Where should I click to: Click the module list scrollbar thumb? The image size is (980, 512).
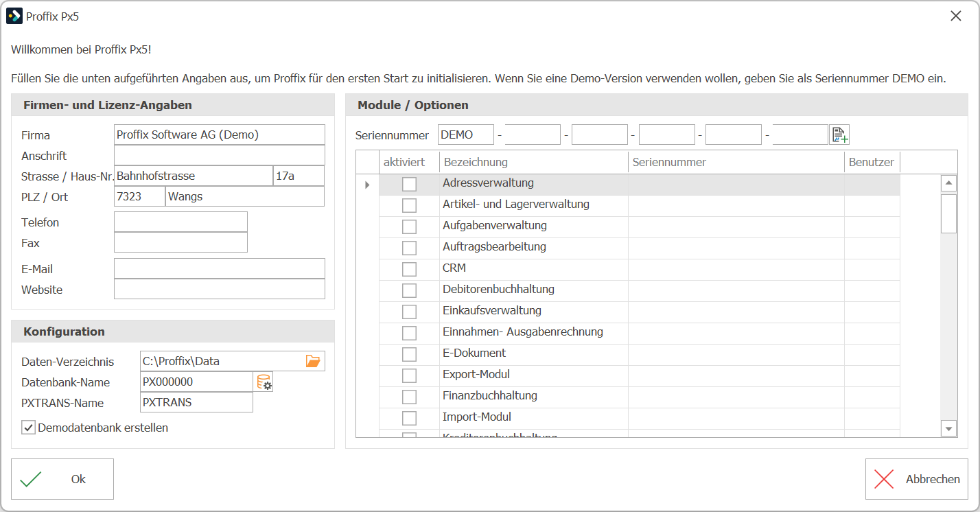[948, 213]
